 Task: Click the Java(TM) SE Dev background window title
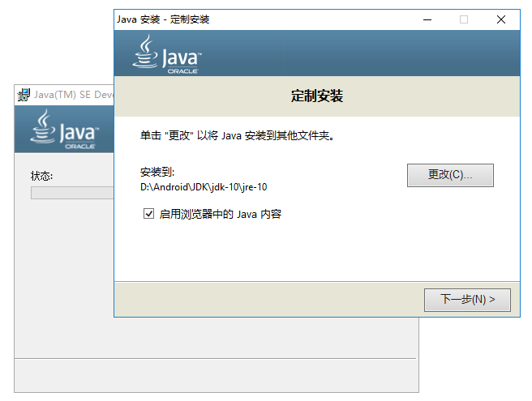[x=73, y=95]
